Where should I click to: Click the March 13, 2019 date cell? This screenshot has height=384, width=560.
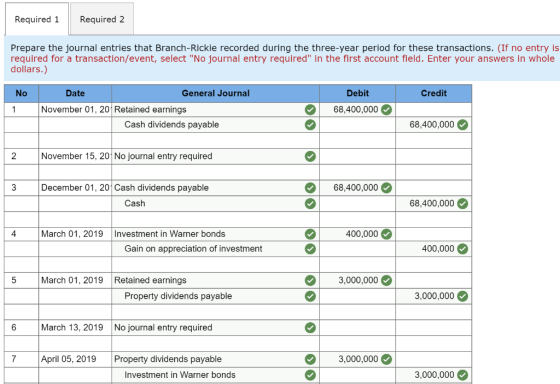(75, 328)
